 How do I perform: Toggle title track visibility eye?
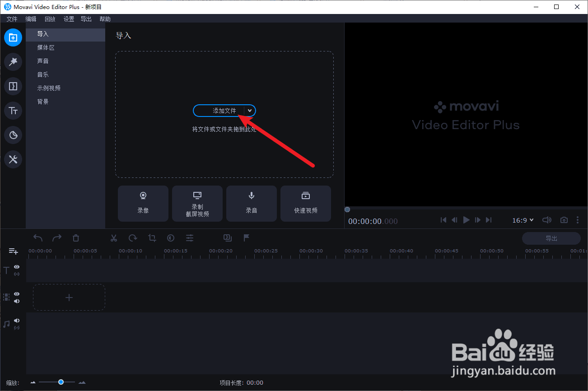point(17,267)
